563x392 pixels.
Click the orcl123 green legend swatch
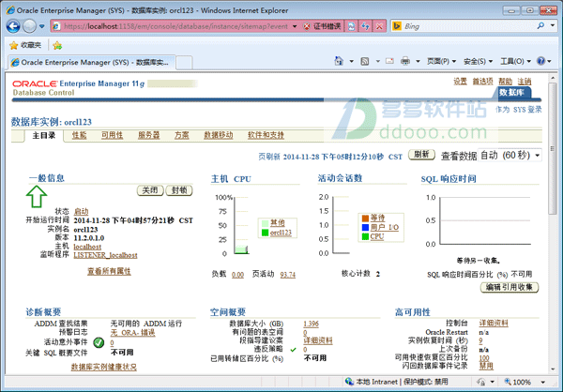(265, 233)
